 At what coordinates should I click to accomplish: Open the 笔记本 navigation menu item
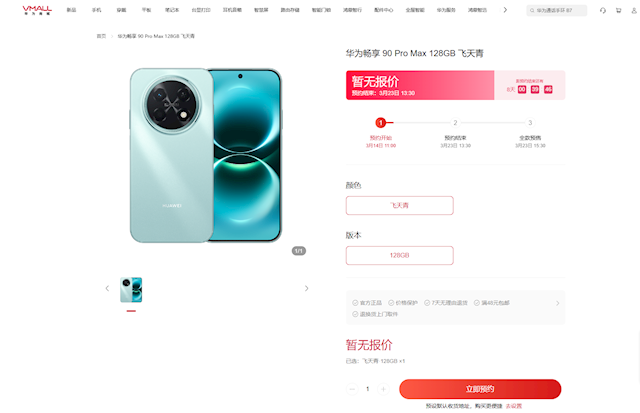[172, 10]
